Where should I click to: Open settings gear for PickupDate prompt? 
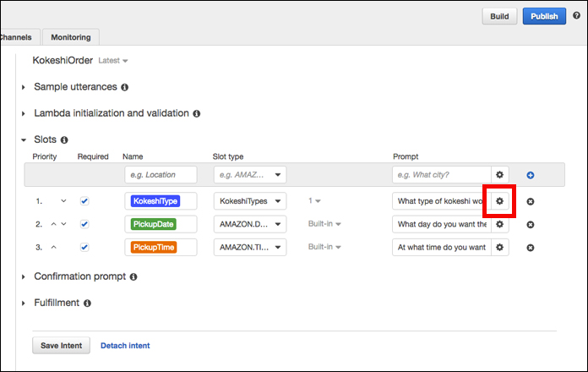499,224
